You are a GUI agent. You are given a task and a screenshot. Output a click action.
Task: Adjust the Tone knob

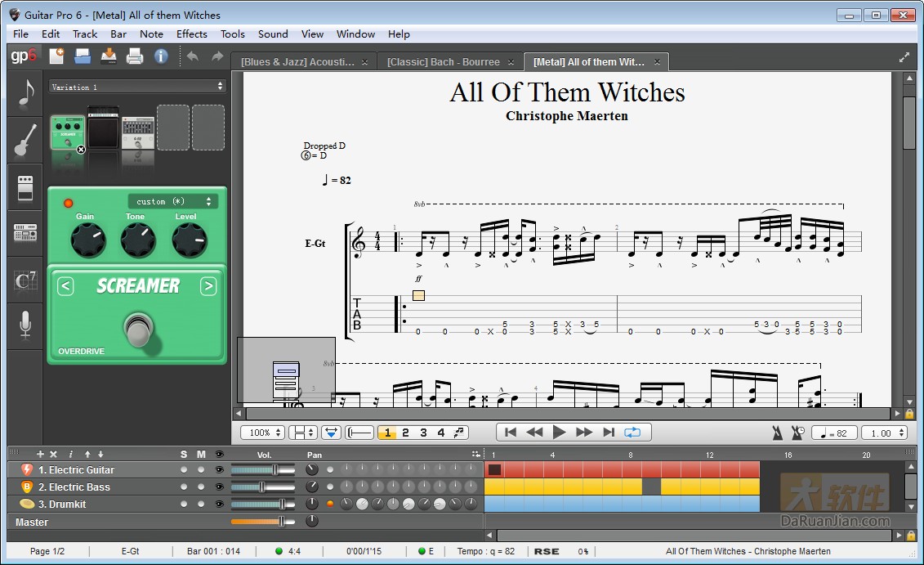[138, 240]
